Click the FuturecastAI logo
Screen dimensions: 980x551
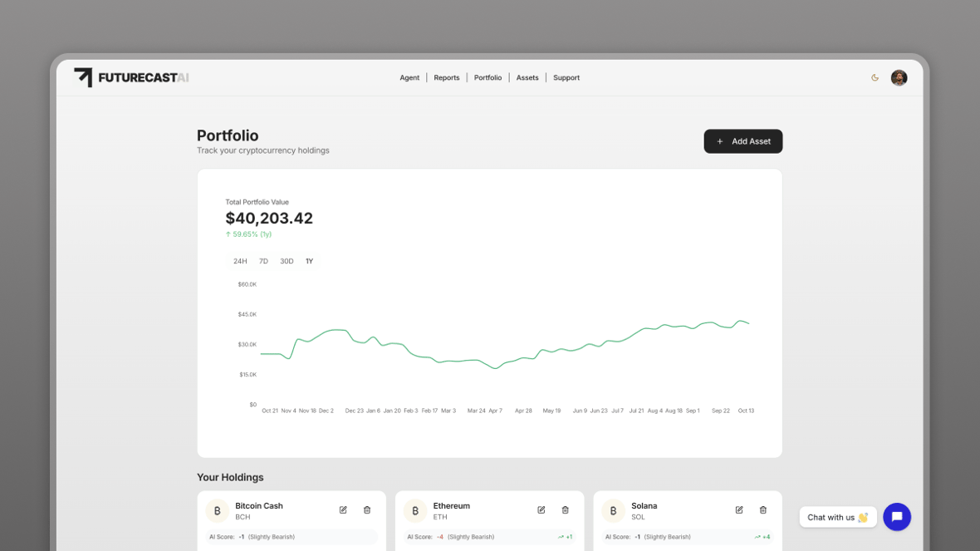(131, 77)
